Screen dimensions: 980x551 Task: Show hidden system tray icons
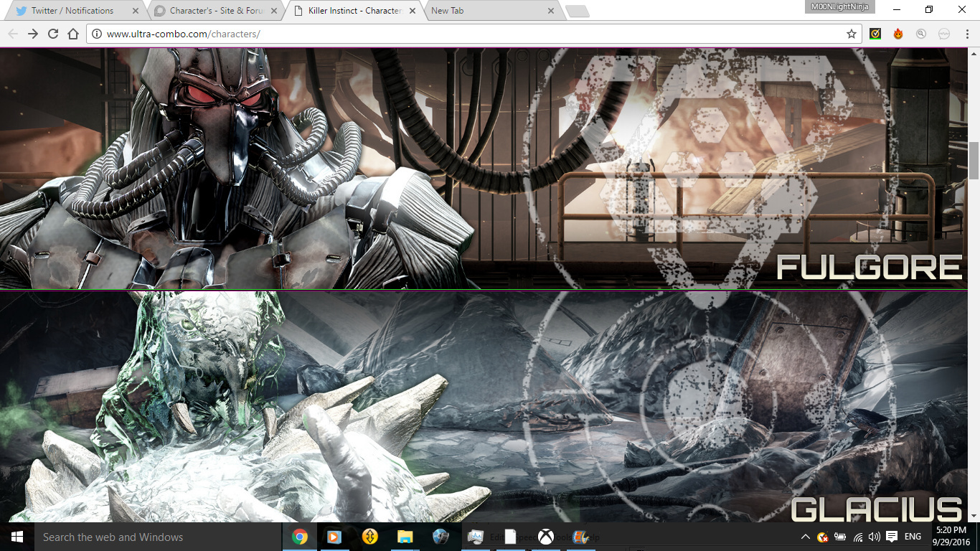point(806,537)
